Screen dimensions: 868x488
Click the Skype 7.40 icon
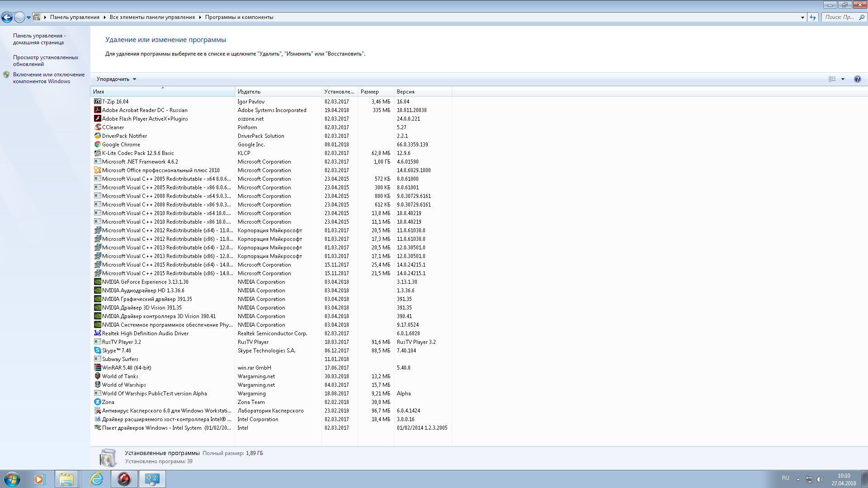pos(97,351)
